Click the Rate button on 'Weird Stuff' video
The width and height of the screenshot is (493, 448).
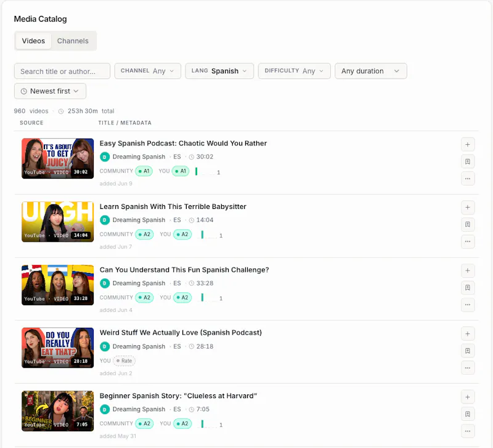click(124, 361)
